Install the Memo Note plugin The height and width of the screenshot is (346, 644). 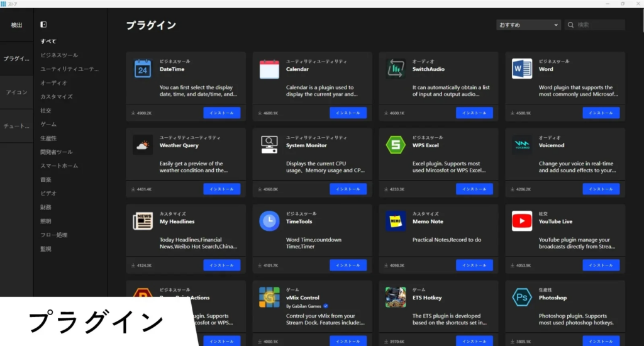[474, 265]
